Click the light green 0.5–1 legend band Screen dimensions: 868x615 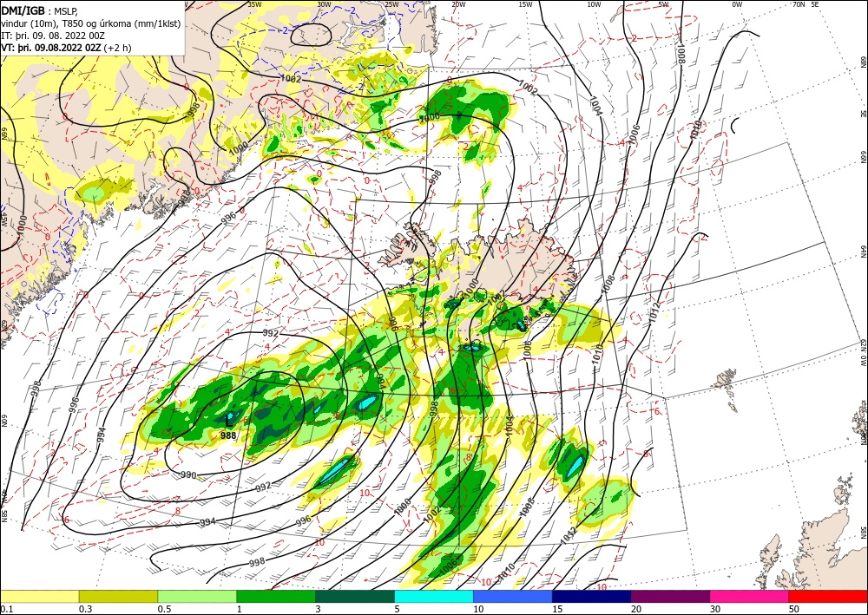click(x=197, y=596)
